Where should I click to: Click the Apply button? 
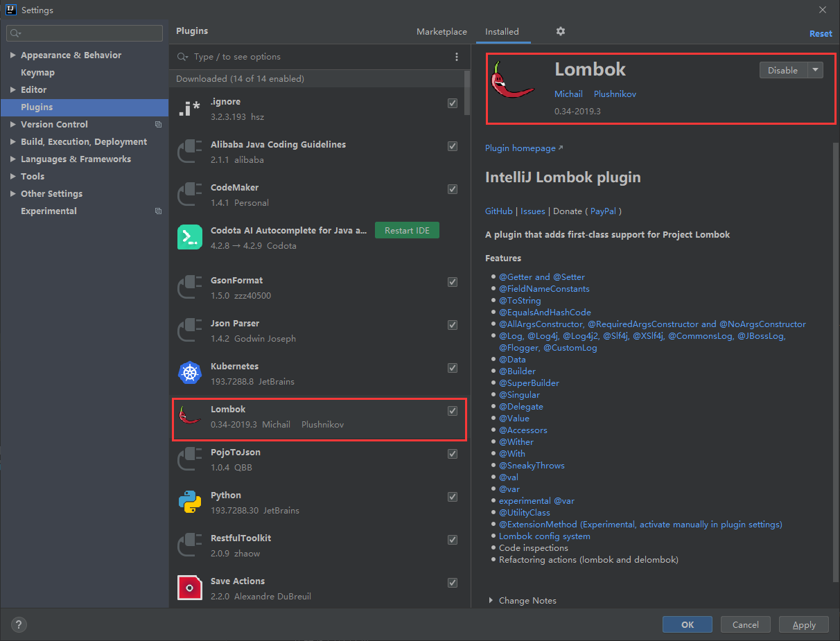pyautogui.click(x=804, y=624)
